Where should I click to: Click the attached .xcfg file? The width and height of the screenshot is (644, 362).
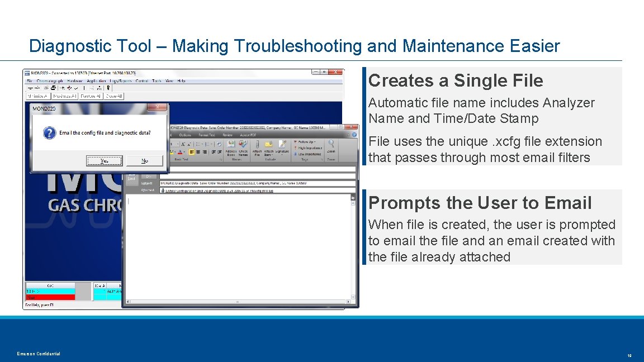[217, 190]
